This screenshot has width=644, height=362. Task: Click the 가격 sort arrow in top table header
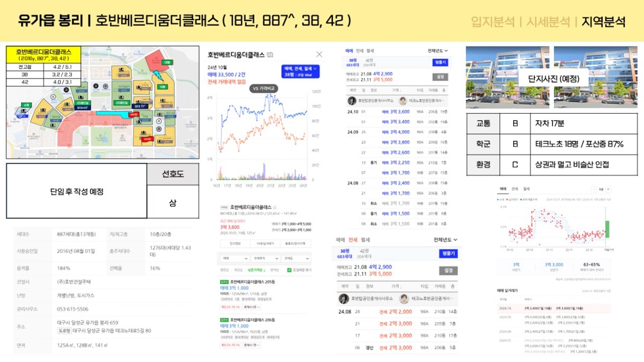tap(401, 91)
